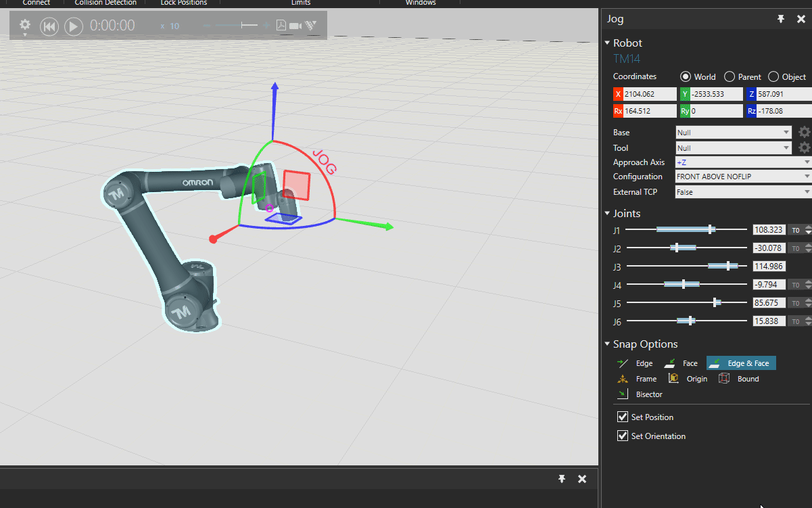Viewport: 812px width, 508px height.
Task: Select Edge snap option
Action: point(635,363)
